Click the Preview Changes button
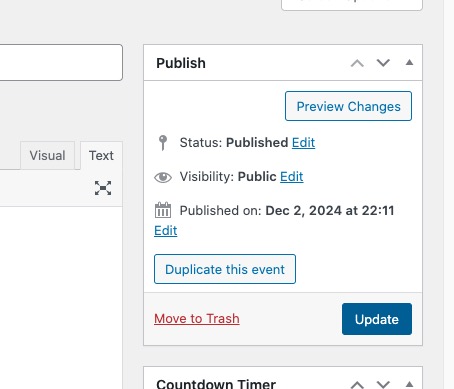Image resolution: width=454 pixels, height=389 pixels. [x=348, y=106]
